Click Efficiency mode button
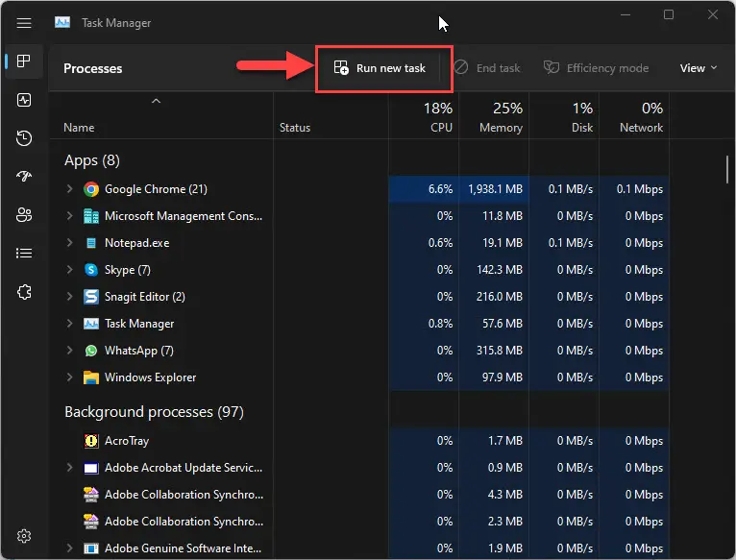This screenshot has width=736, height=560. [596, 68]
